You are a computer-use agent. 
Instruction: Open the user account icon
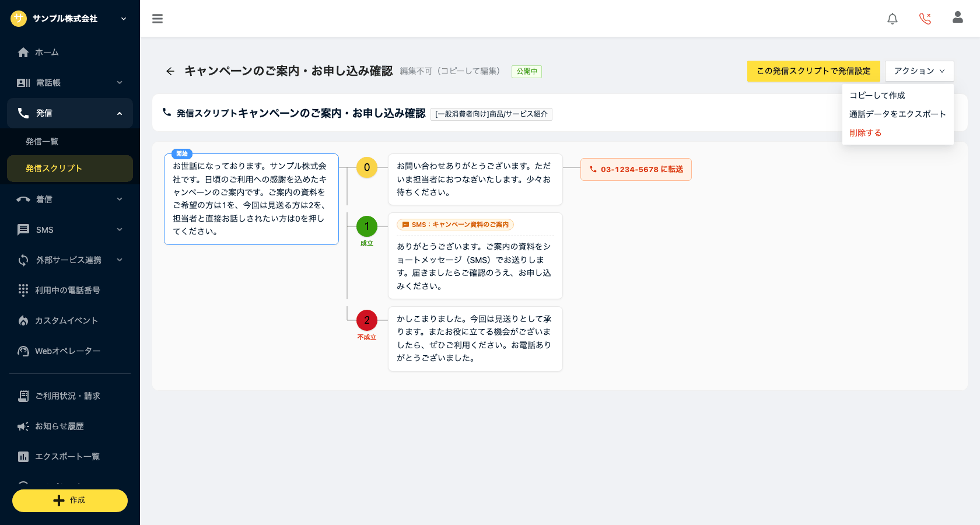pyautogui.click(x=958, y=17)
